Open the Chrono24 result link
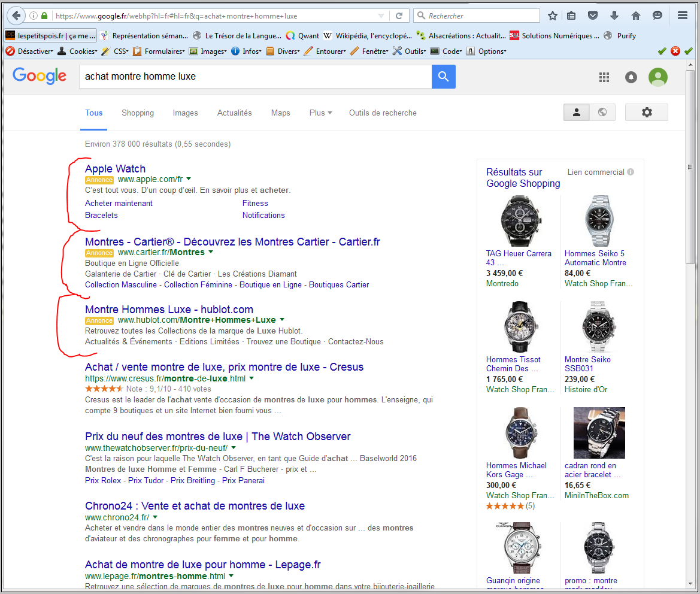Viewport: 700px width, 594px height. click(195, 505)
